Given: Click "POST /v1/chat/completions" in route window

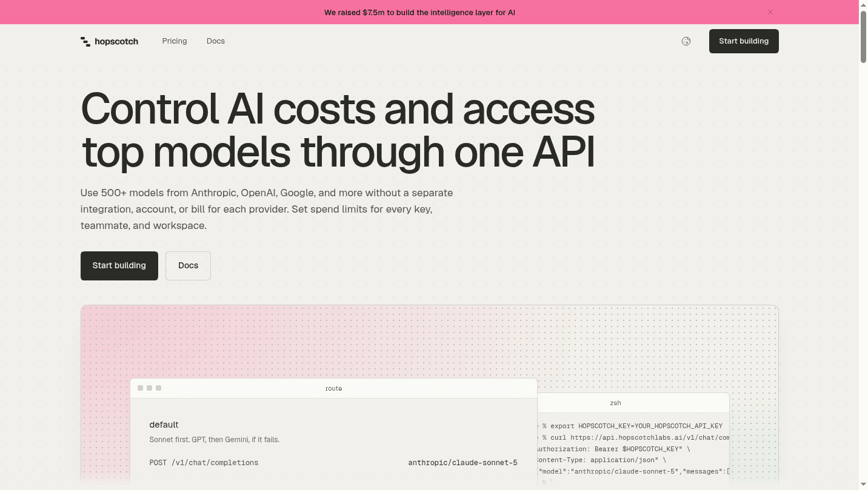Looking at the screenshot, I should tap(204, 463).
